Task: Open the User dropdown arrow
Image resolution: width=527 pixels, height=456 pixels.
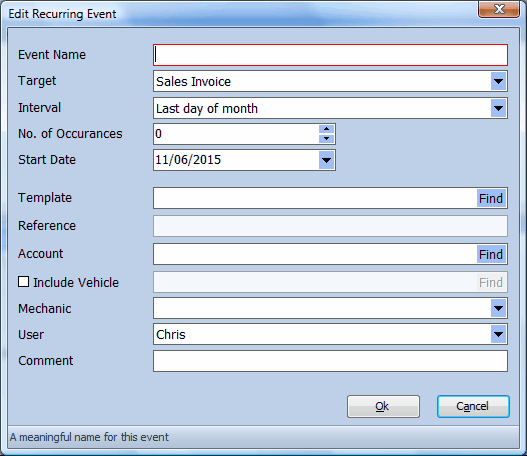Action: (498, 334)
